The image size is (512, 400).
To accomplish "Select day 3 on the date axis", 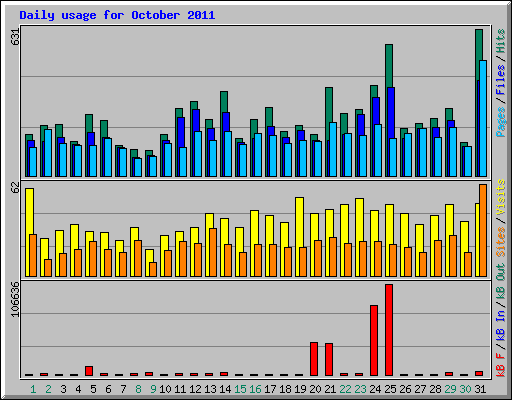I will point(63,389).
